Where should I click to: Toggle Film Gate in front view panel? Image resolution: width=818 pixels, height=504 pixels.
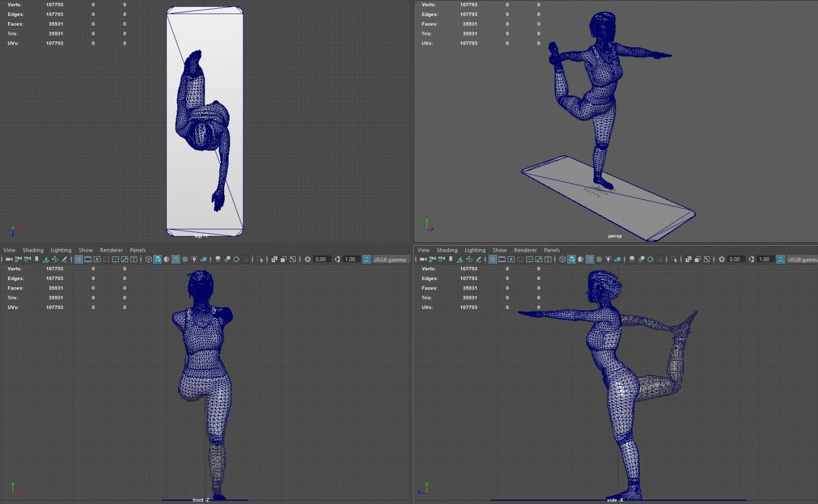pyautogui.click(x=88, y=259)
